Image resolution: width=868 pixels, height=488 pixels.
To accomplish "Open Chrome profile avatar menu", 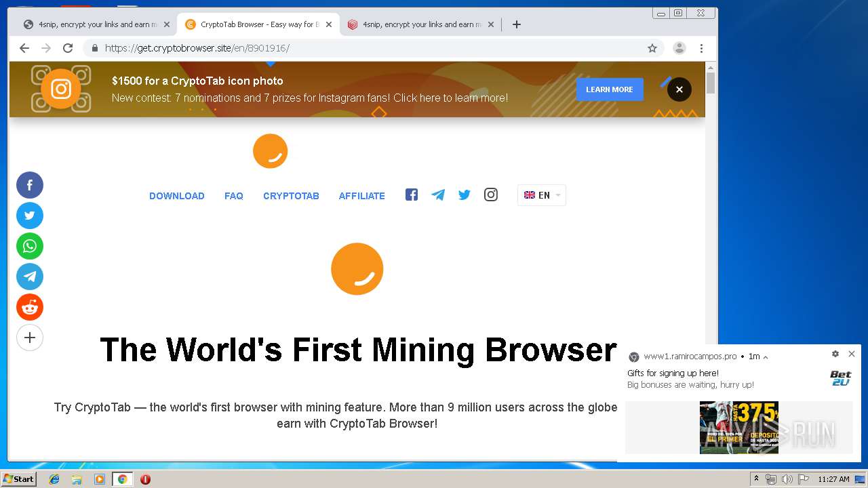I will [x=679, y=48].
